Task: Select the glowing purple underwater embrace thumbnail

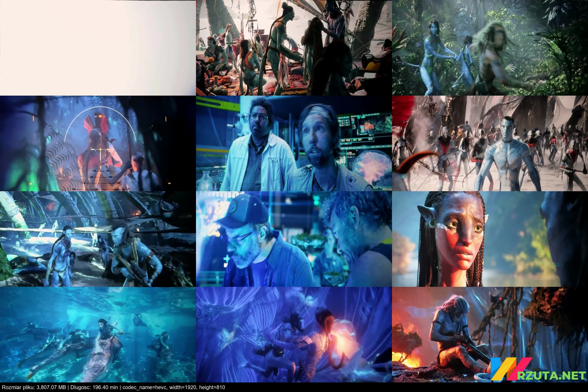Action: click(294, 334)
